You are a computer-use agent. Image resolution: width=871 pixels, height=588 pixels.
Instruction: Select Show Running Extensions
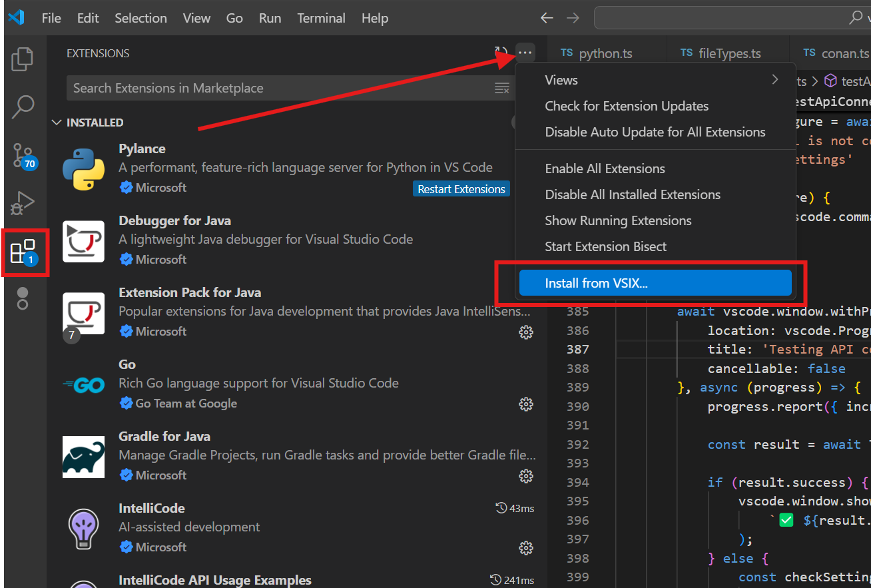tap(656, 220)
